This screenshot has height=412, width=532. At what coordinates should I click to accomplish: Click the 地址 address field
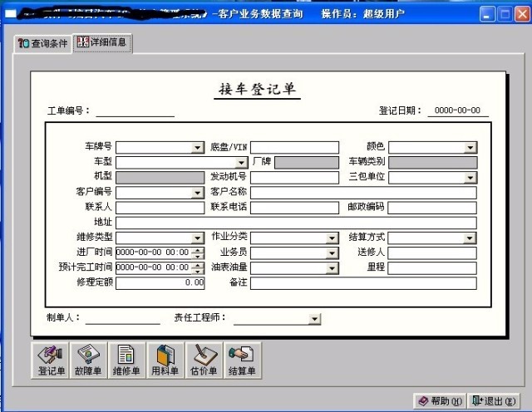pyautogui.click(x=296, y=223)
